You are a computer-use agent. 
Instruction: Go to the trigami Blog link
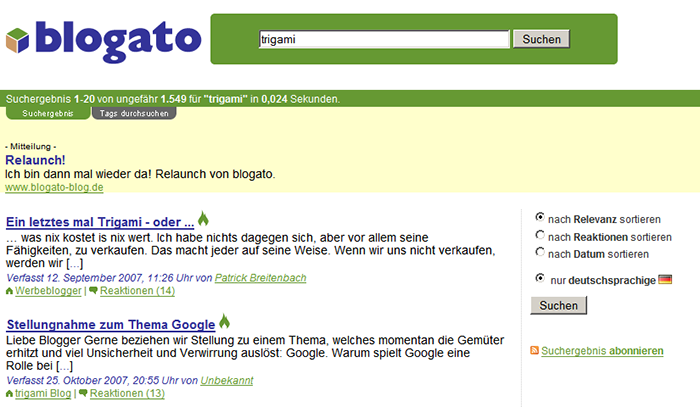tap(43, 394)
